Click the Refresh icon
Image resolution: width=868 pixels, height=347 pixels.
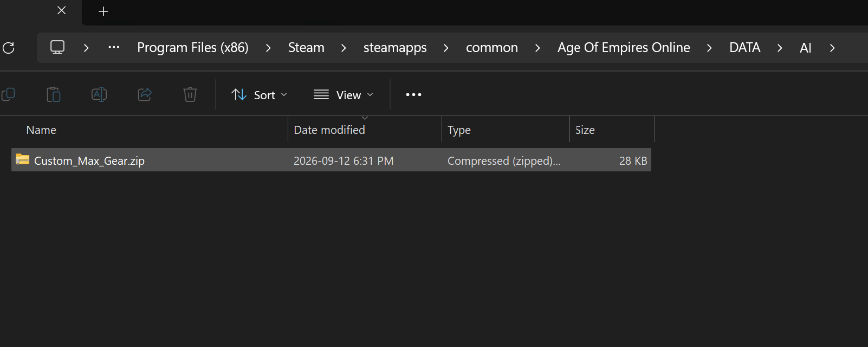click(x=9, y=48)
